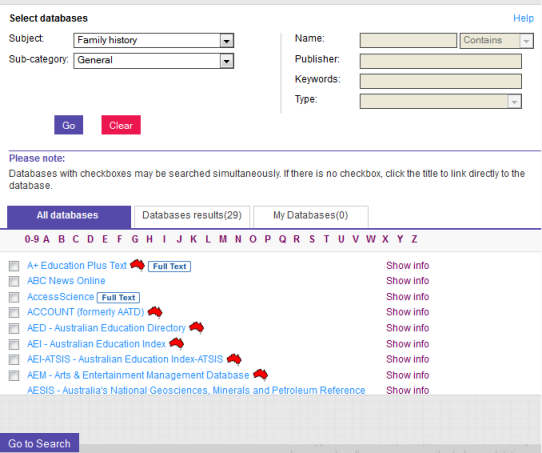Viewport: 542px width, 453px height.
Task: Jump to letter M in alphabet index
Action: (223, 239)
